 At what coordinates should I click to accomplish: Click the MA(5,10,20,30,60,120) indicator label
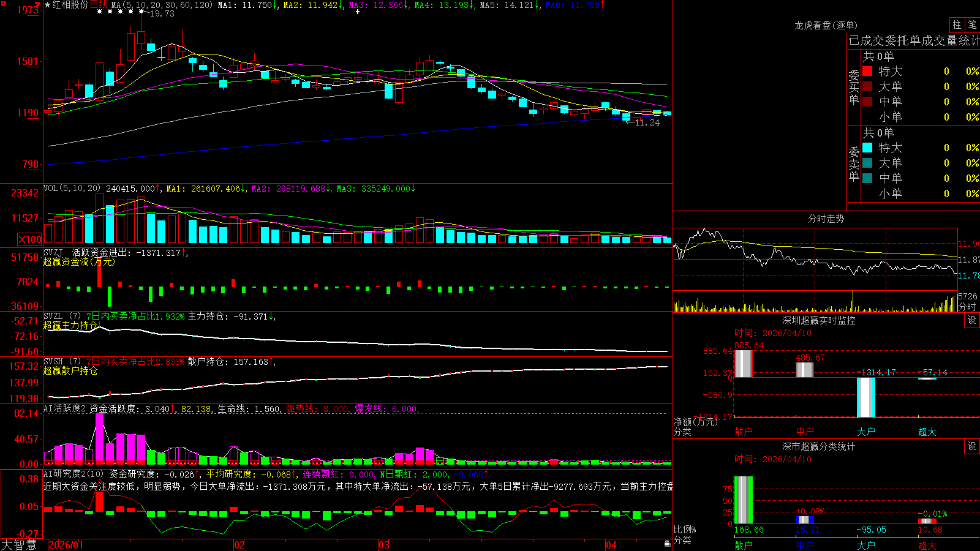point(162,5)
